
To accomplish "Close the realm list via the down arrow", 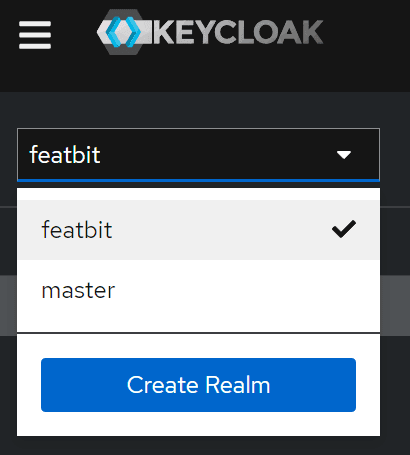I will tap(344, 155).
